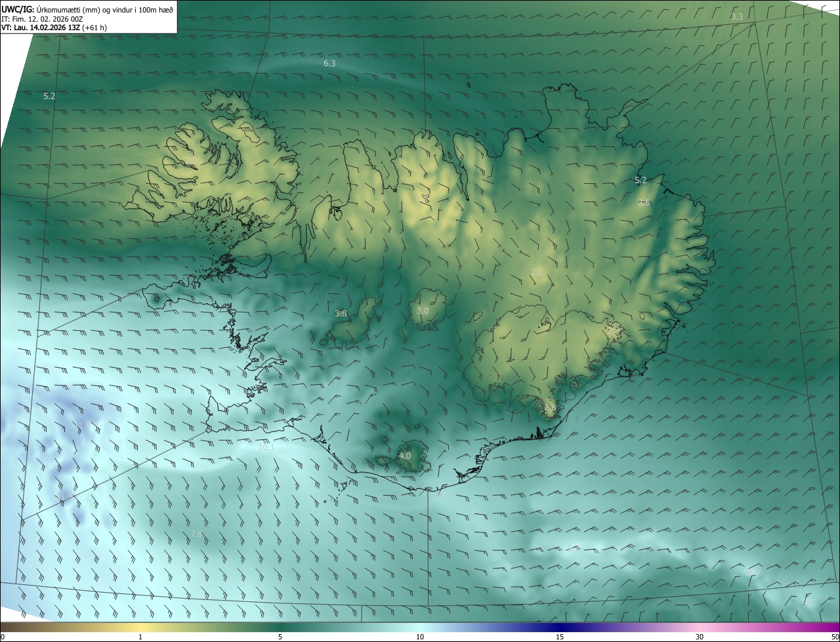The width and height of the screenshot is (840, 642).
Task: Click the 7.8 value label over the southwest sea
Action: [196, 535]
